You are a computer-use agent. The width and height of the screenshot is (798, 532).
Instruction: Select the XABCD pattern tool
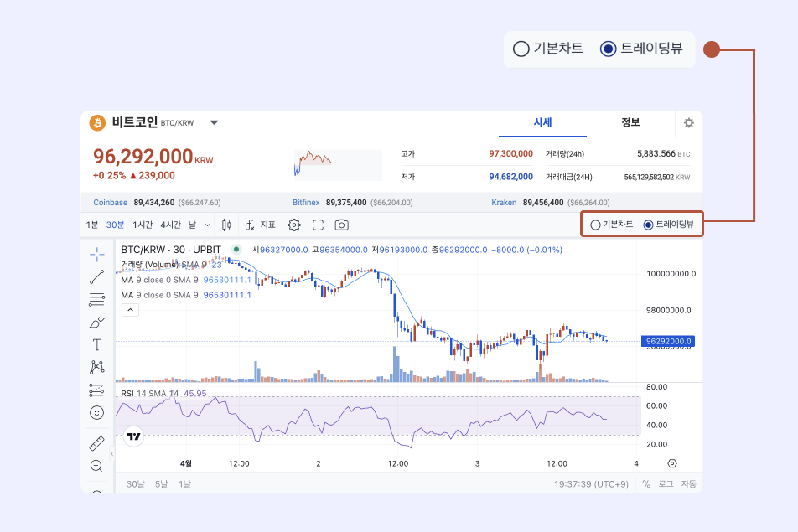pos(96,367)
